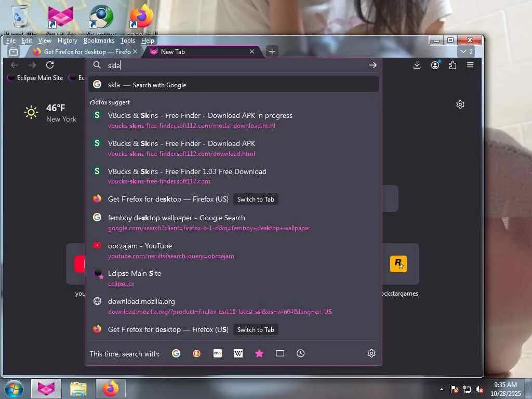The width and height of the screenshot is (532, 399).
Task: Search this time with DuckDuckGo icon
Action: (197, 353)
